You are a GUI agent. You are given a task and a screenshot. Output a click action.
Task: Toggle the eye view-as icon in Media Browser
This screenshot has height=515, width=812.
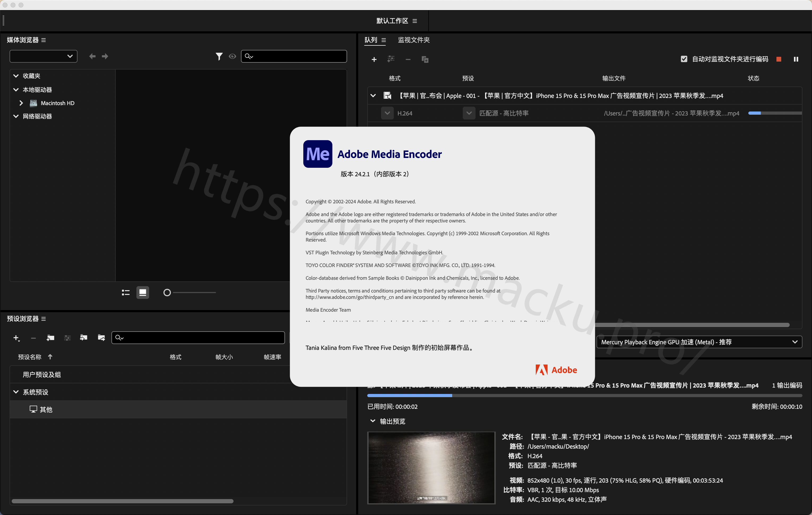pyautogui.click(x=232, y=56)
